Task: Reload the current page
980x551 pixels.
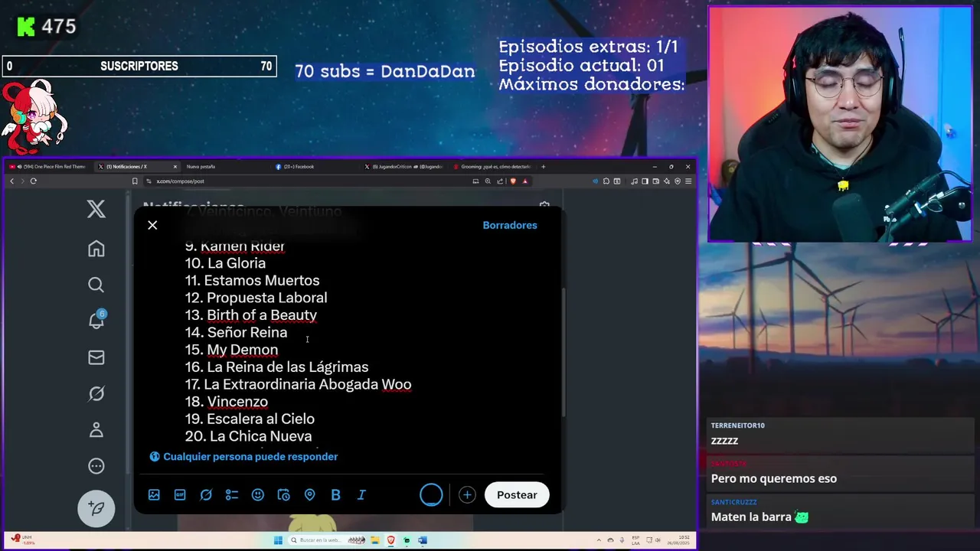Action: [x=33, y=181]
